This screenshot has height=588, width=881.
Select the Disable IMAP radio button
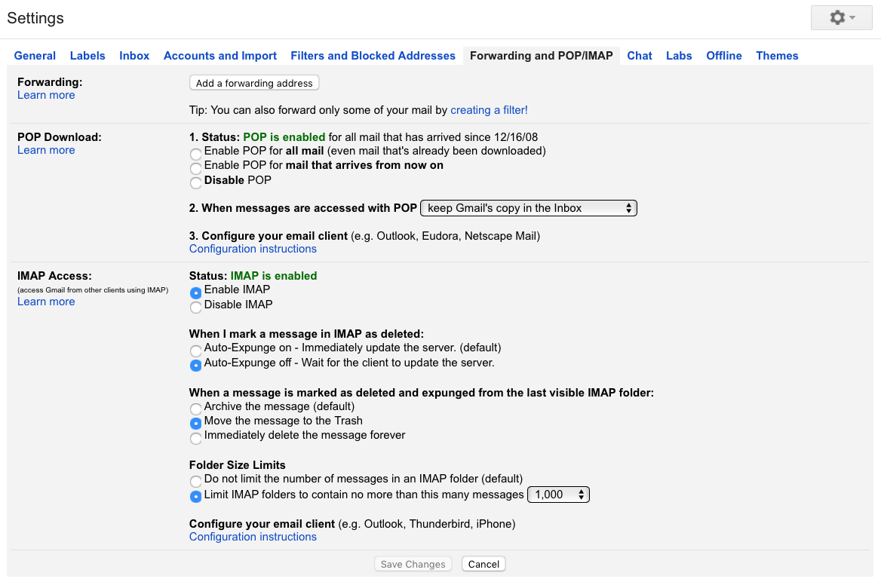pyautogui.click(x=196, y=307)
